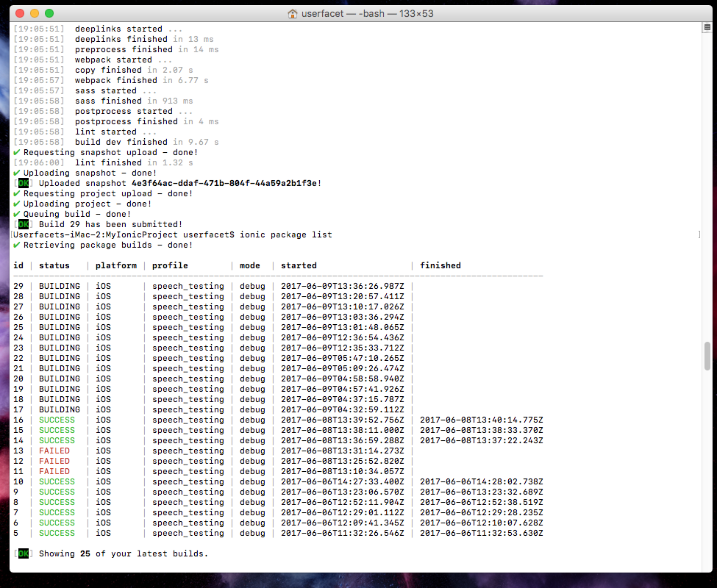
Task: Click the 'platform' column header
Action: (x=116, y=265)
